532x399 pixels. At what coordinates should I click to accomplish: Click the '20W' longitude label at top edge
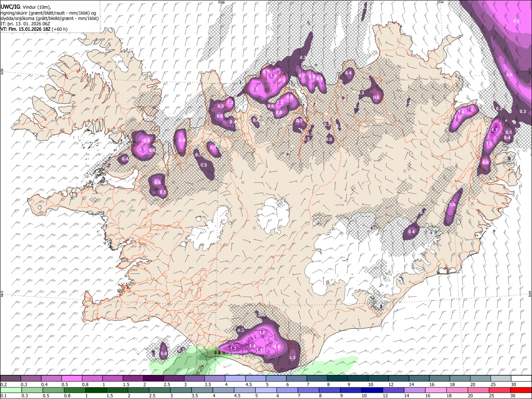click(x=221, y=2)
